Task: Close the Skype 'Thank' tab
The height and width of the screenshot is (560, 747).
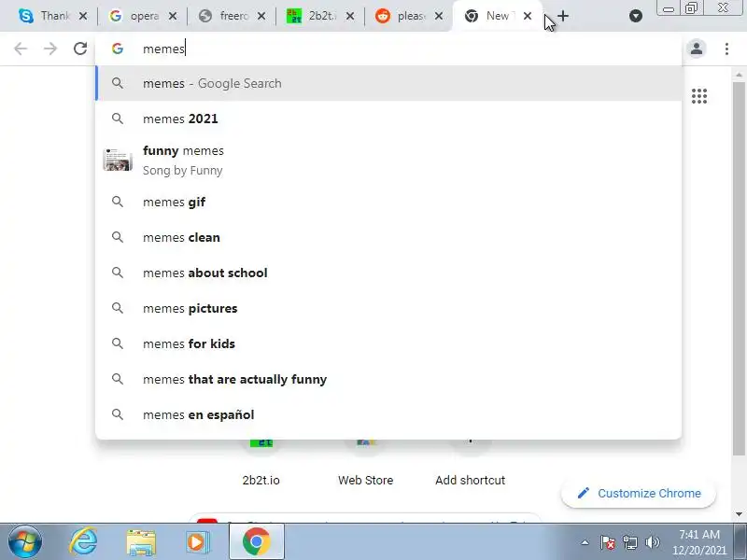Action: 83,16
